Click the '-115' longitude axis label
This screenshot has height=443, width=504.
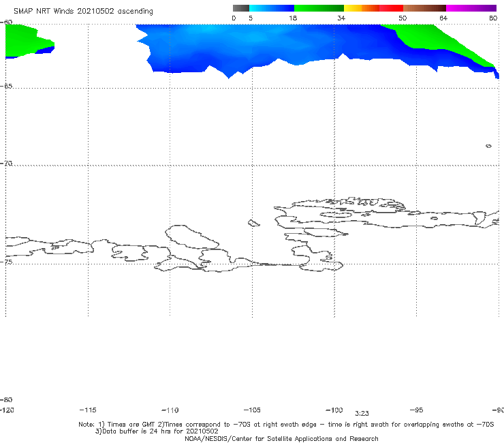point(88,410)
